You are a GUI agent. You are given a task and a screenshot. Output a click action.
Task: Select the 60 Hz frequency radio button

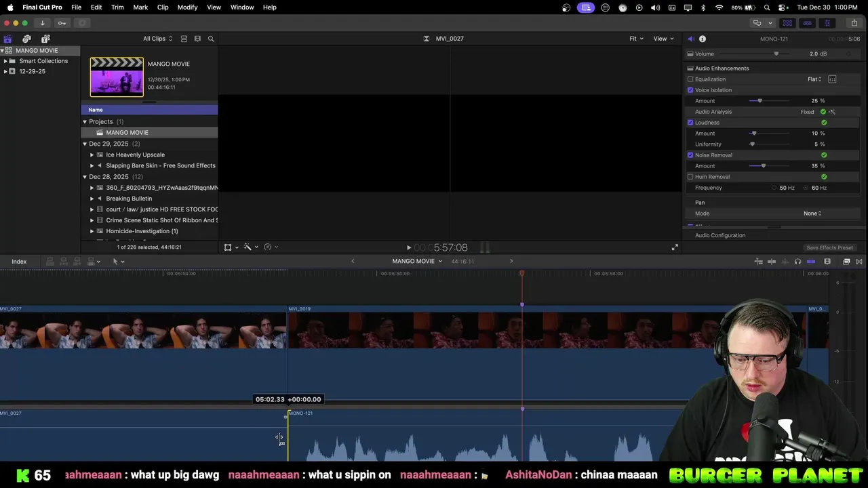806,188
